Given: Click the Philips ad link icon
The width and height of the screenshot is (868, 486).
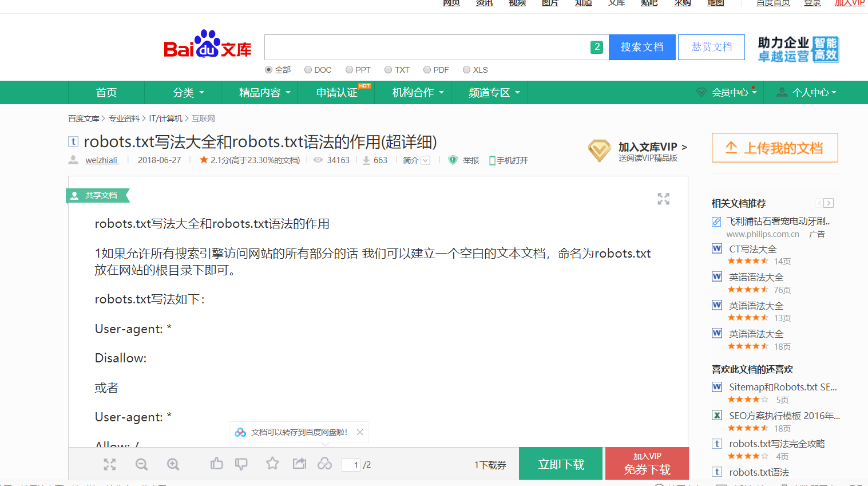Looking at the screenshot, I should click(716, 222).
